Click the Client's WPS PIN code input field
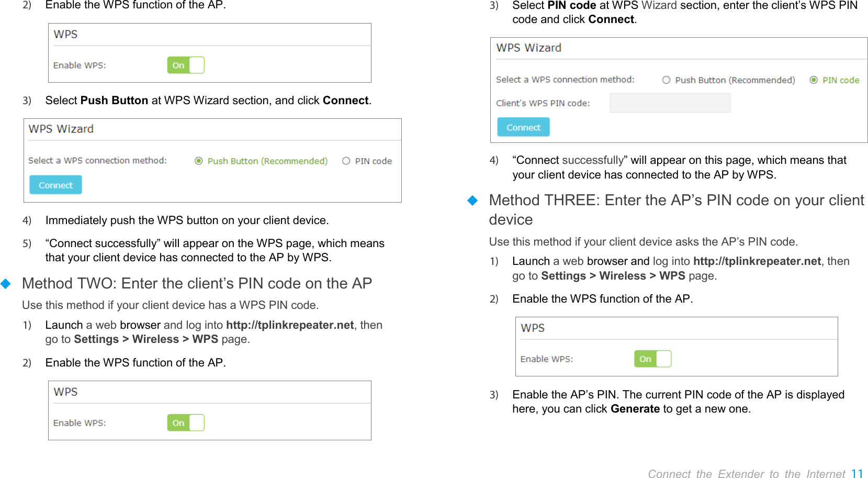Image resolution: width=868 pixels, height=478 pixels. click(670, 103)
